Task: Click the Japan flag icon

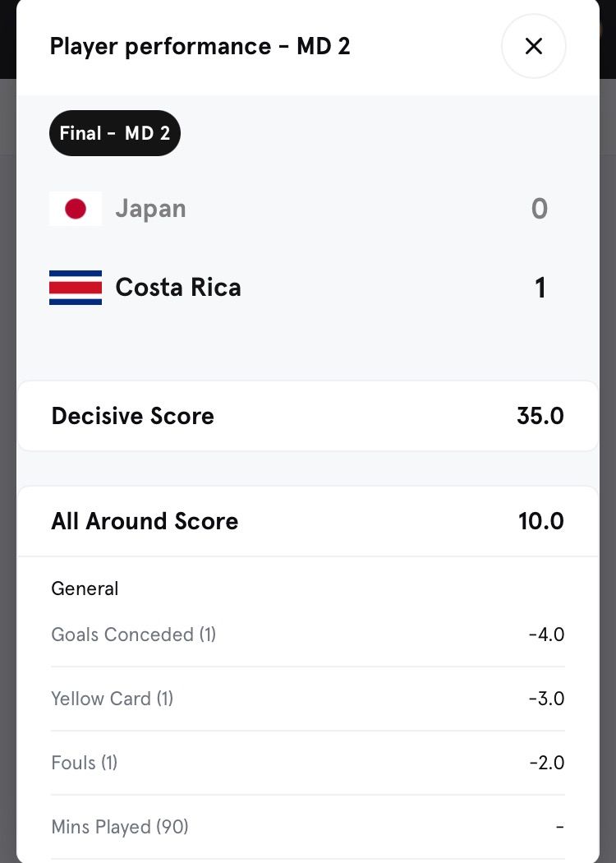Action: 76,209
